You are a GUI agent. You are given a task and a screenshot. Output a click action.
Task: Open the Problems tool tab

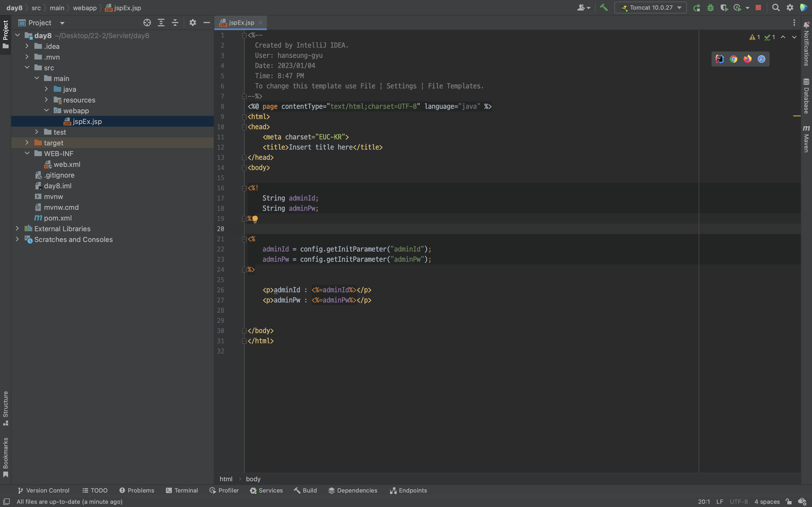point(137,491)
